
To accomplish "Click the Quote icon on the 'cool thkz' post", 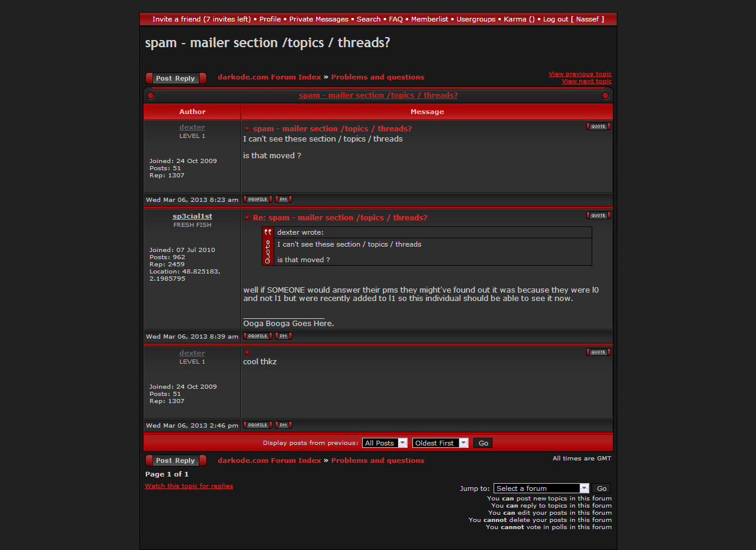I will pos(598,352).
